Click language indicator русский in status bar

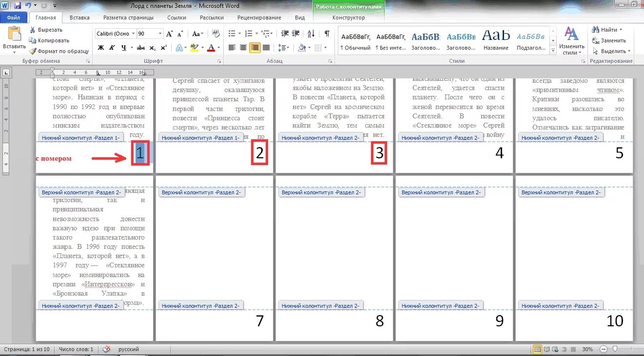(x=129, y=349)
